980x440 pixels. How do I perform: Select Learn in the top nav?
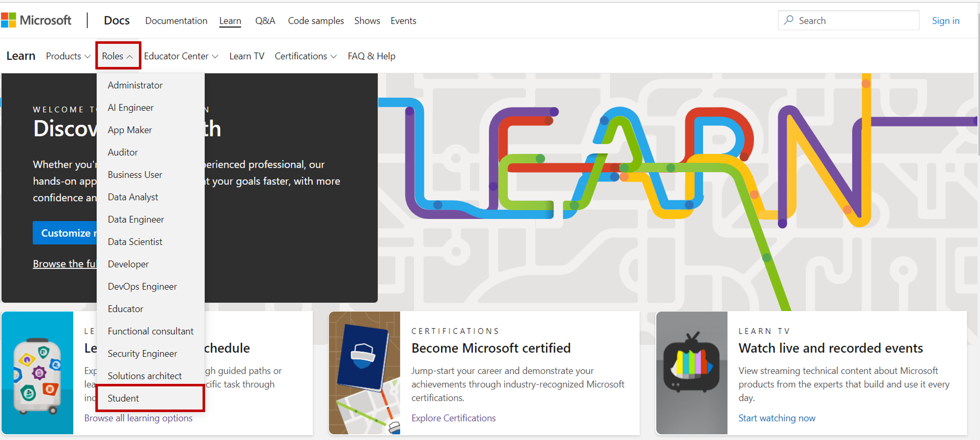[x=230, y=21]
